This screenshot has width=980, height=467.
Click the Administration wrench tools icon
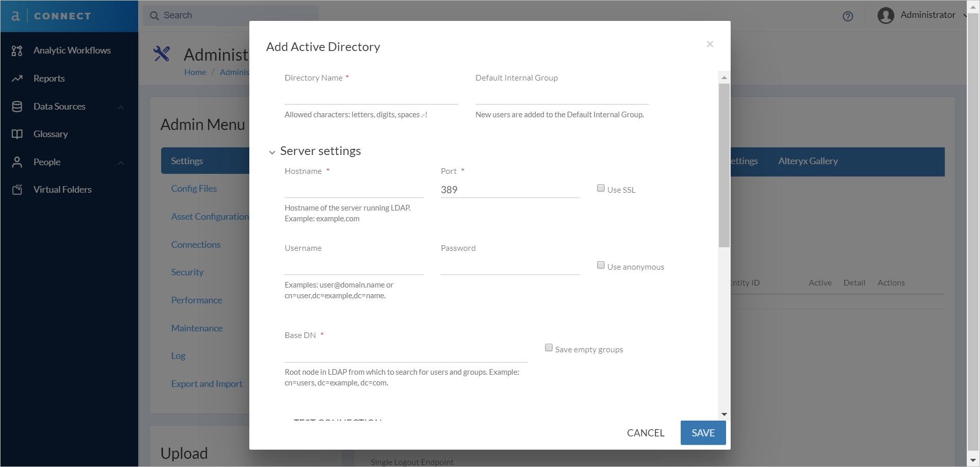tap(162, 54)
